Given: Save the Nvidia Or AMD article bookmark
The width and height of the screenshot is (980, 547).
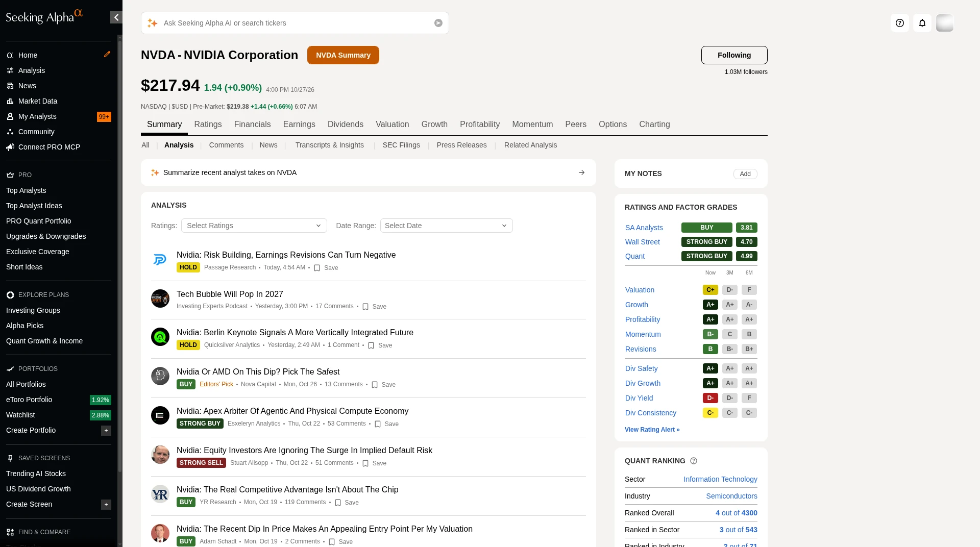Looking at the screenshot, I should pyautogui.click(x=375, y=385).
